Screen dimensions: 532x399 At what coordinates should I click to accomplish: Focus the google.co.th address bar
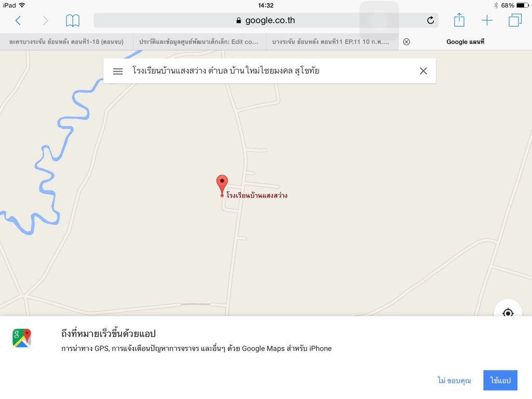click(265, 20)
